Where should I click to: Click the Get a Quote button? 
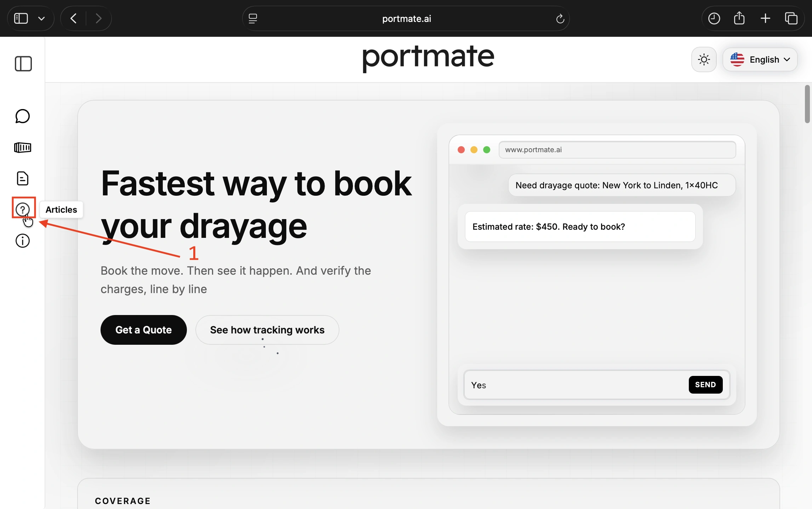[x=143, y=330]
